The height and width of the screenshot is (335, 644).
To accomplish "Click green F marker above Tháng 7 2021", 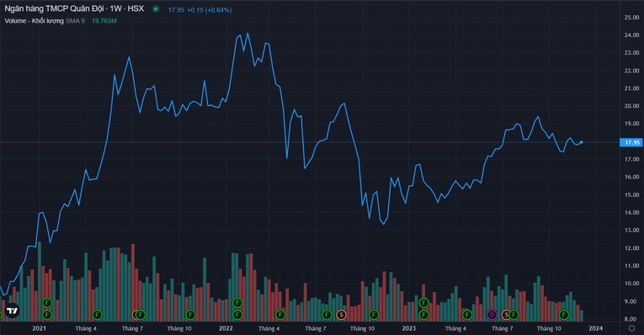I will click(141, 315).
